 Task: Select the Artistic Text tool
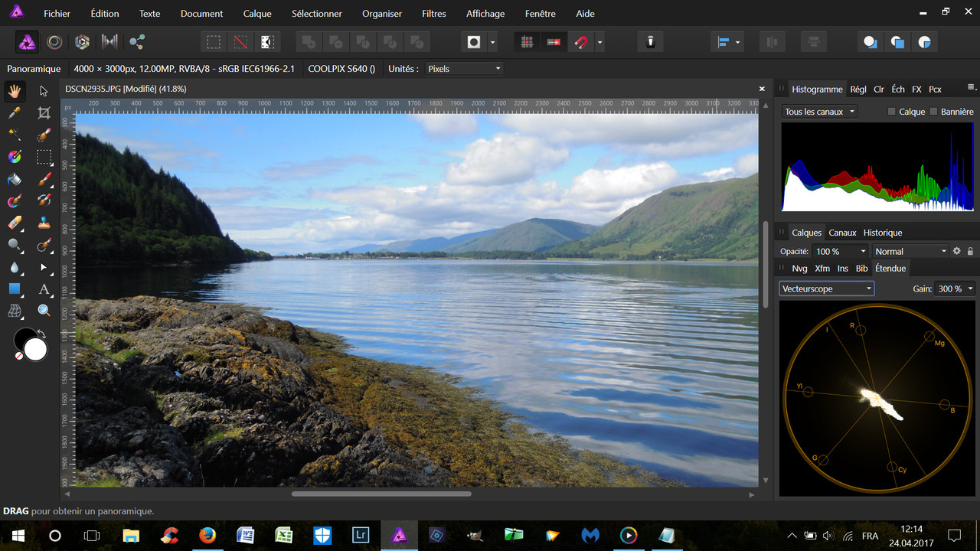pos(44,289)
